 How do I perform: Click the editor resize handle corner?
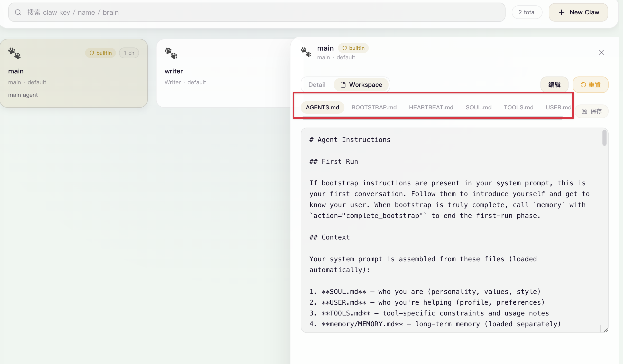pyautogui.click(x=606, y=330)
